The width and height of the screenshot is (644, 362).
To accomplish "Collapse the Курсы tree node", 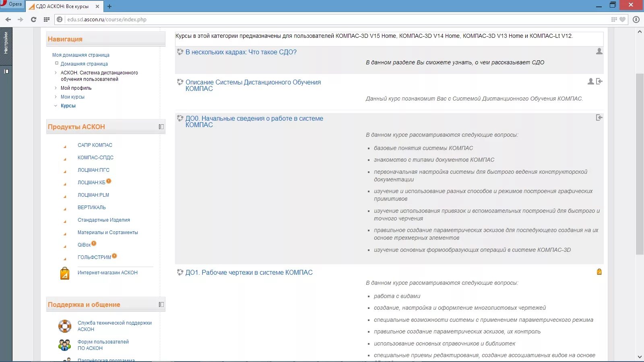I will pos(56,106).
